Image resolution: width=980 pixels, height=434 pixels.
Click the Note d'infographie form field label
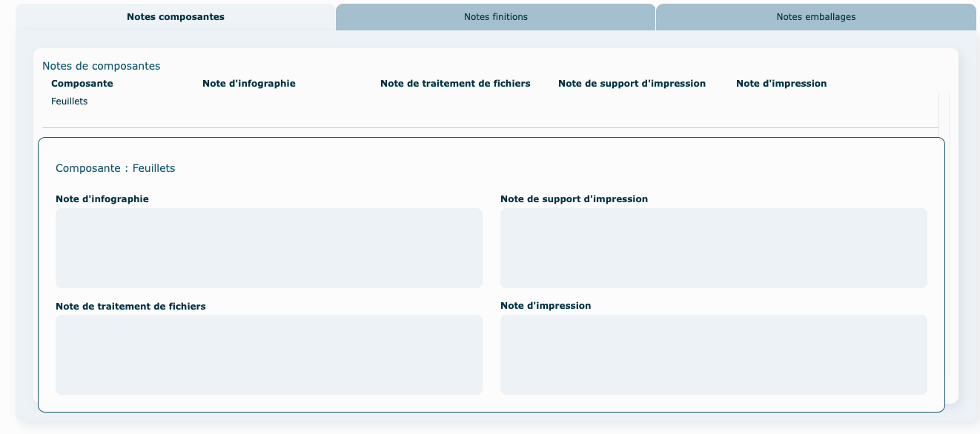point(102,199)
